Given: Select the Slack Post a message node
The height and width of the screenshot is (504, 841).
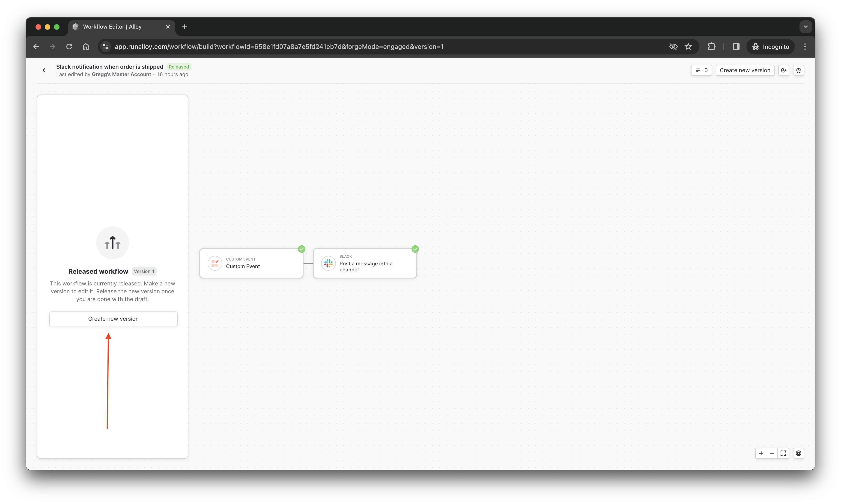Looking at the screenshot, I should pyautogui.click(x=365, y=263).
